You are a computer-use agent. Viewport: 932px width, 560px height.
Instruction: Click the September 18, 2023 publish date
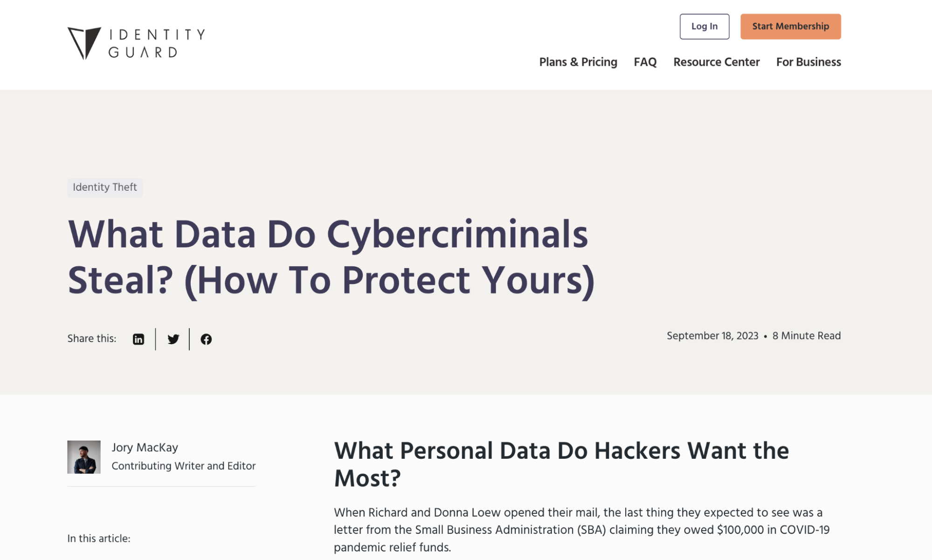(712, 336)
